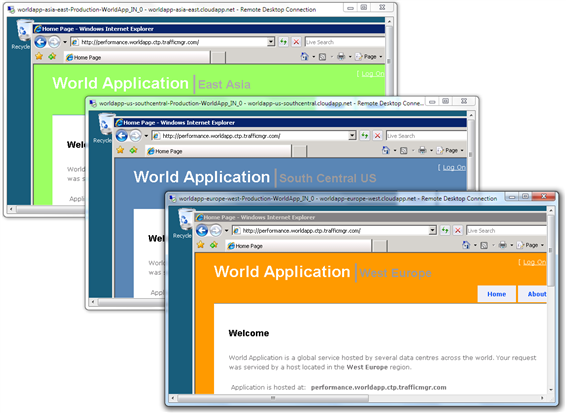
Task: Click Stop X icon in East Asia window
Action: tap(296, 42)
